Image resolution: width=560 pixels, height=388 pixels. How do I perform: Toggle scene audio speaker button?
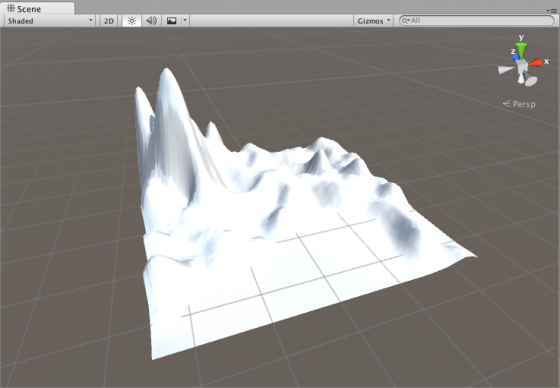click(151, 21)
